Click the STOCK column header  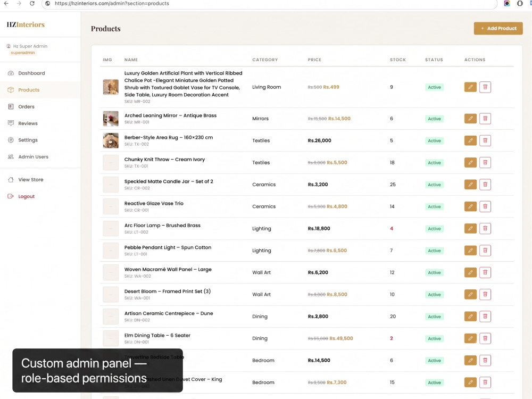click(x=397, y=60)
